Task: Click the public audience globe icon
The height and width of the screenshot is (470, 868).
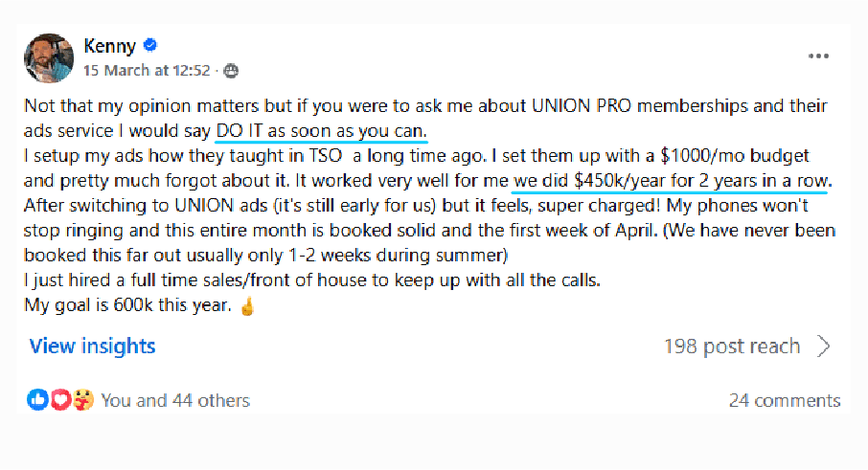Action: (231, 71)
